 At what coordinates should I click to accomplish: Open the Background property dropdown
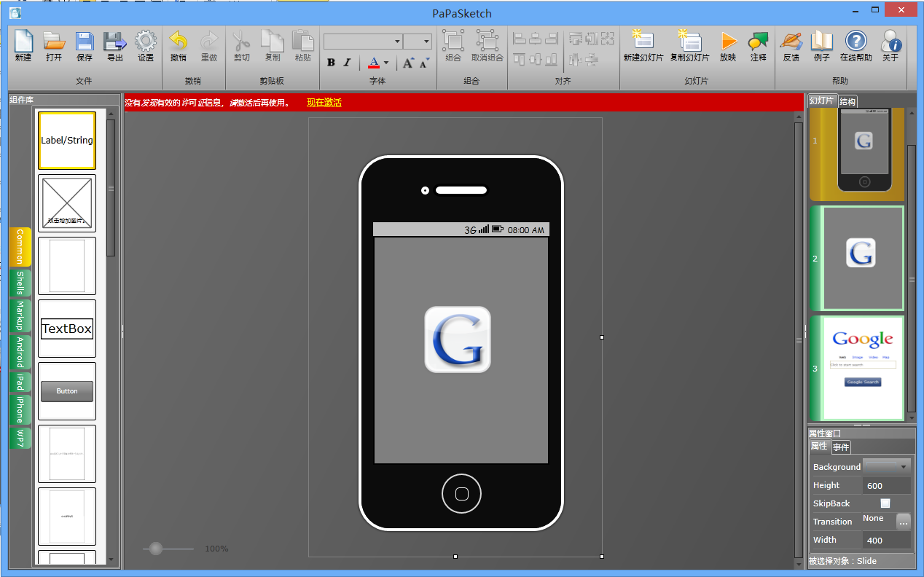point(904,466)
